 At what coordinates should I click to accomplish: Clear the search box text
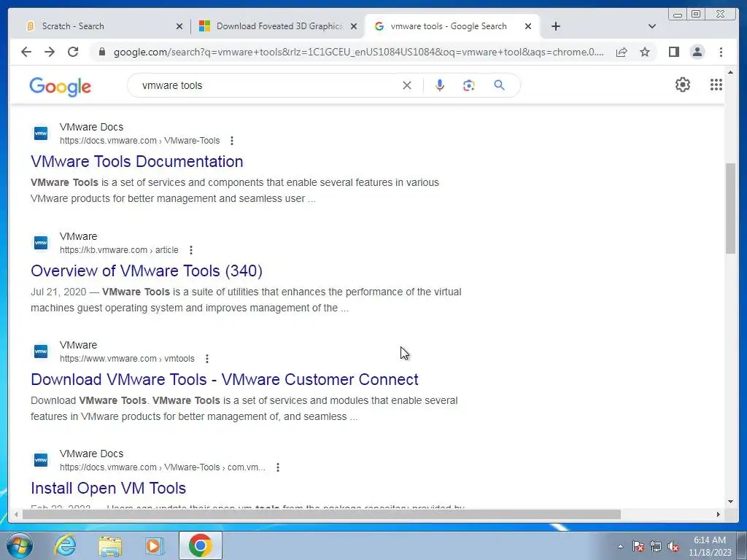(x=407, y=85)
